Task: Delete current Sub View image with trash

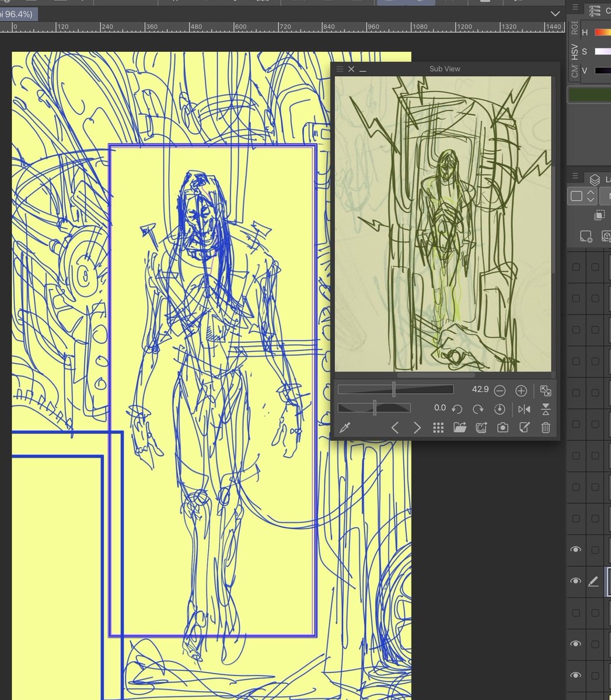Action: pyautogui.click(x=546, y=428)
